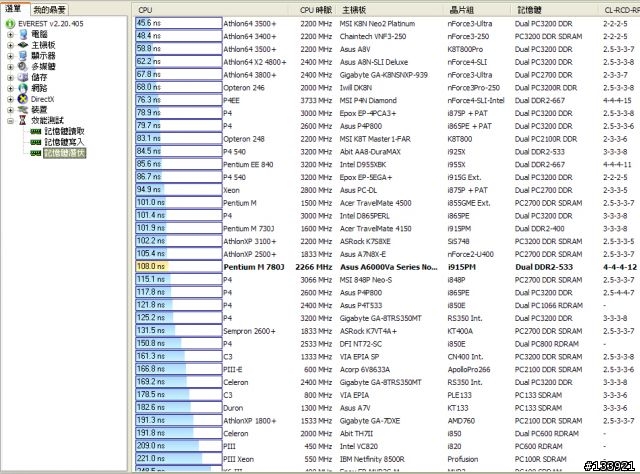Click the Dual PC1066 RDRAM cell
The image size is (640, 474).
tap(549, 305)
